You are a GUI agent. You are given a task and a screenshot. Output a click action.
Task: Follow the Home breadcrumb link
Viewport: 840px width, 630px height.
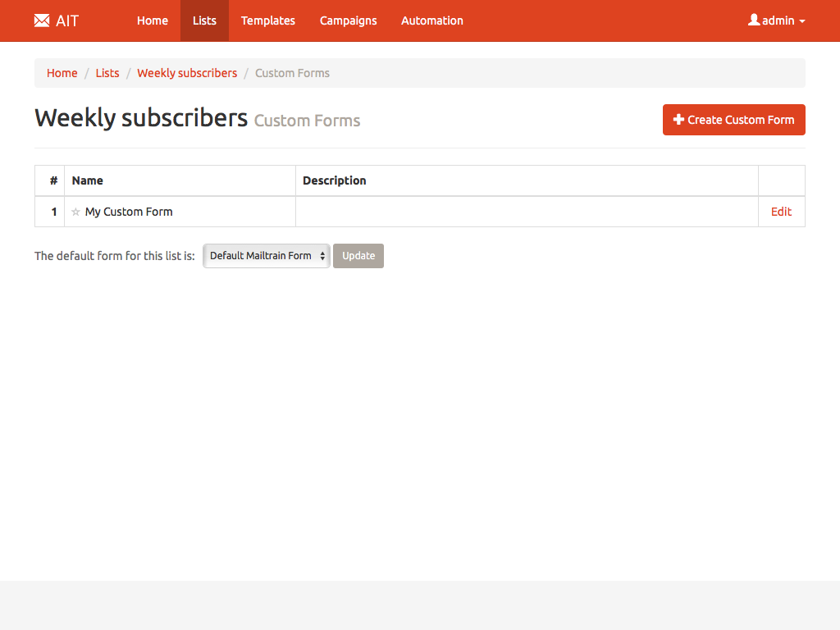tap(62, 73)
